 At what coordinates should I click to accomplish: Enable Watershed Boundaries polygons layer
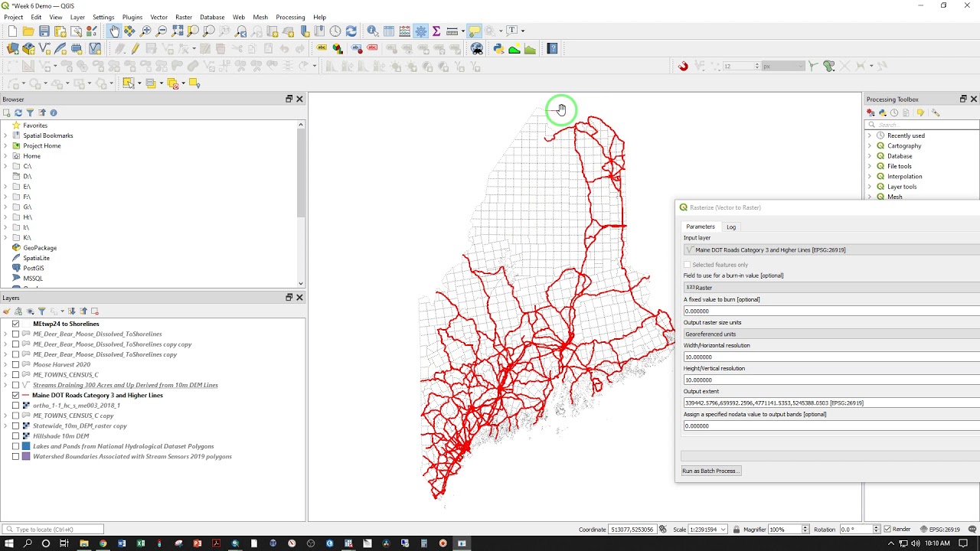point(15,457)
